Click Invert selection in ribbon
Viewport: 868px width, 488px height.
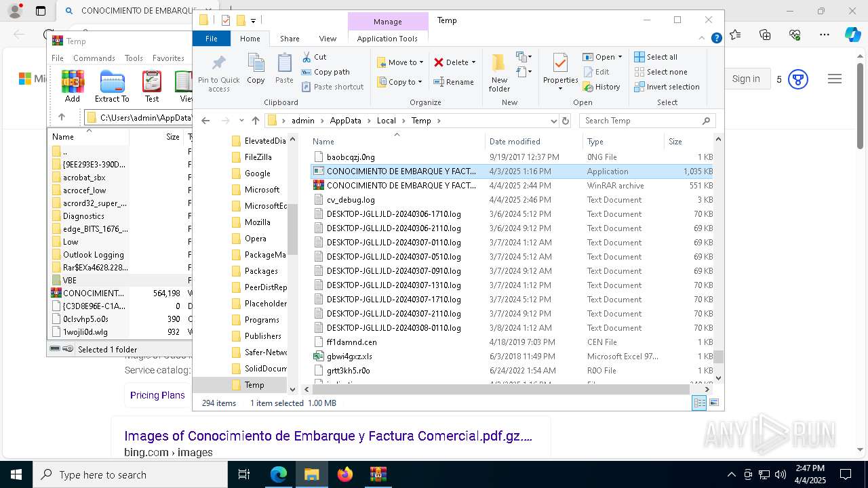(667, 87)
